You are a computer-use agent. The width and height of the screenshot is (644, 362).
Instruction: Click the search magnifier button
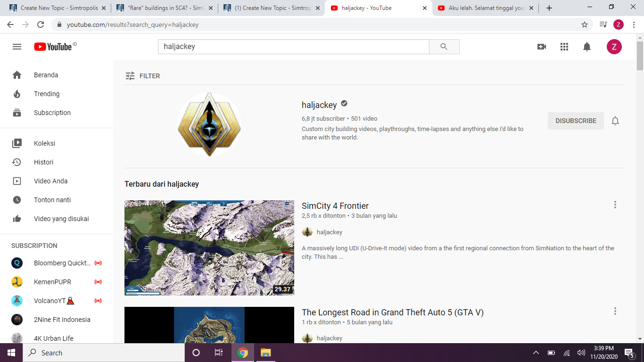click(444, 47)
